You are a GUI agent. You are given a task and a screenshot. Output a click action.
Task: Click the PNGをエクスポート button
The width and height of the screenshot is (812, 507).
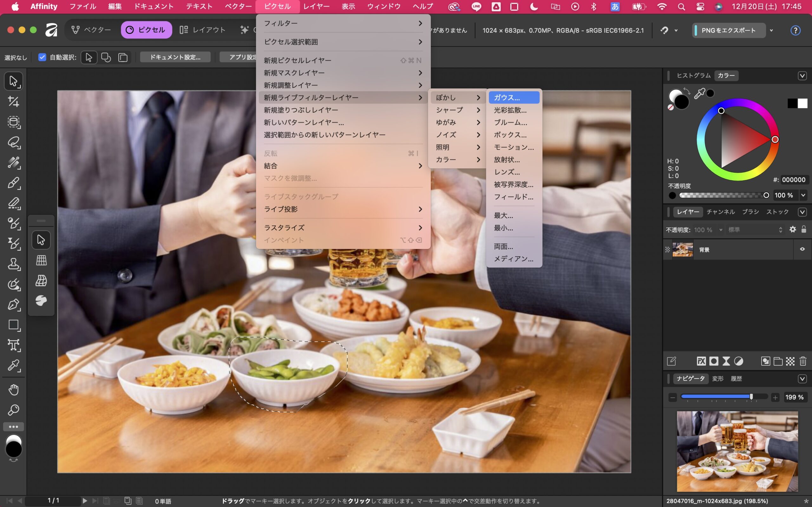[x=729, y=30]
